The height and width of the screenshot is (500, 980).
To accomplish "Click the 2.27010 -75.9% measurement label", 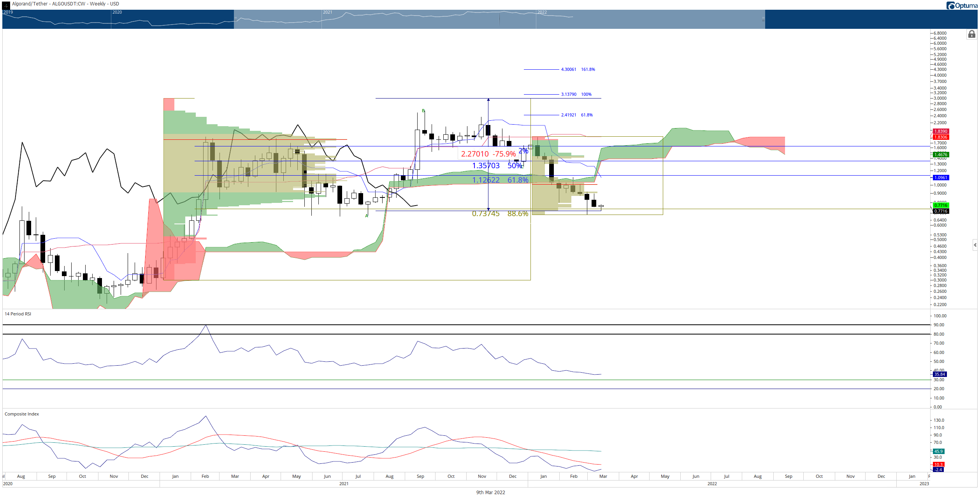I will pos(488,154).
